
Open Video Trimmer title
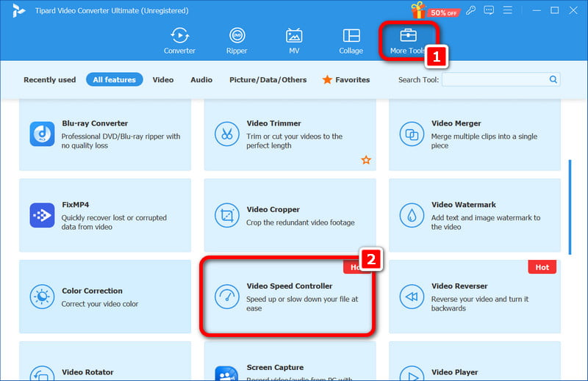click(273, 123)
